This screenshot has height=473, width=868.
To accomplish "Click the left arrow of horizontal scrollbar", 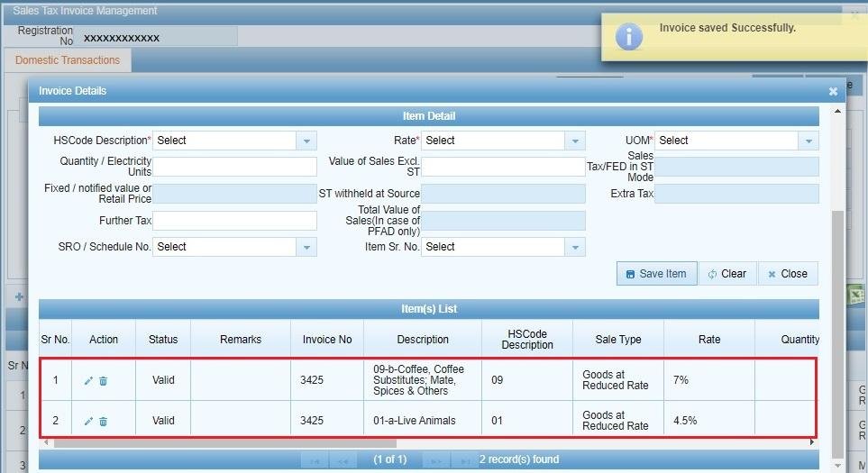I will coord(46,442).
